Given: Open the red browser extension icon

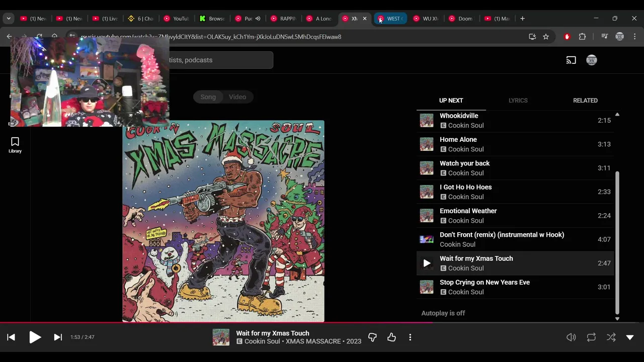Looking at the screenshot, I should 567,37.
